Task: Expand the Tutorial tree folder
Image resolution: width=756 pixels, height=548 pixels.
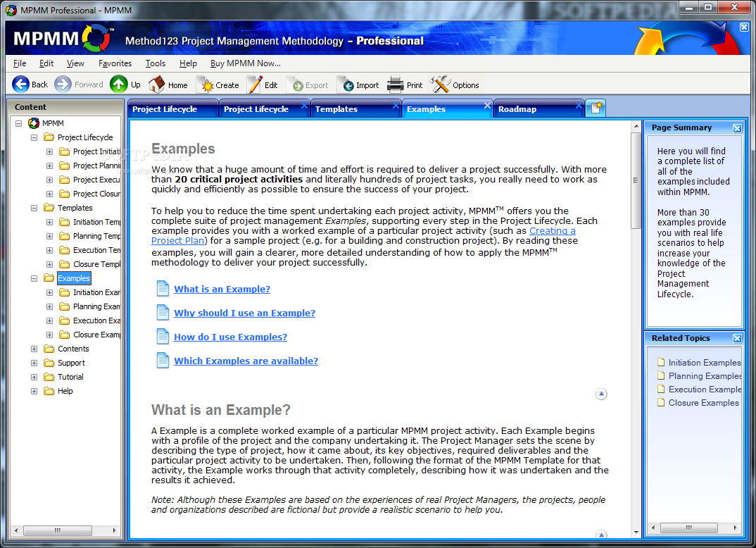Action: (34, 377)
